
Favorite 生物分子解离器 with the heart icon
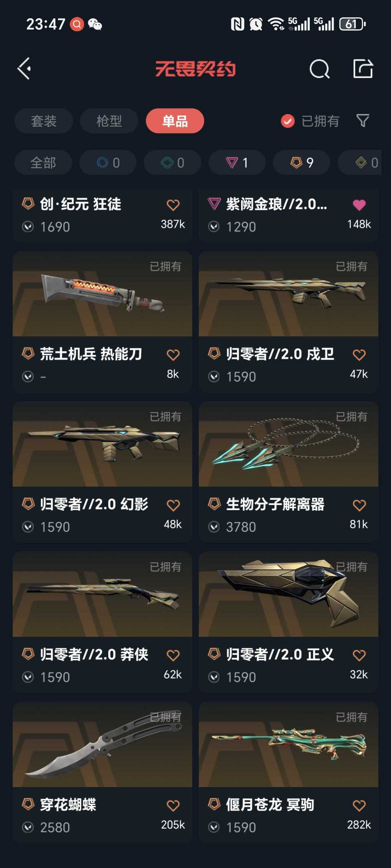coord(359,505)
